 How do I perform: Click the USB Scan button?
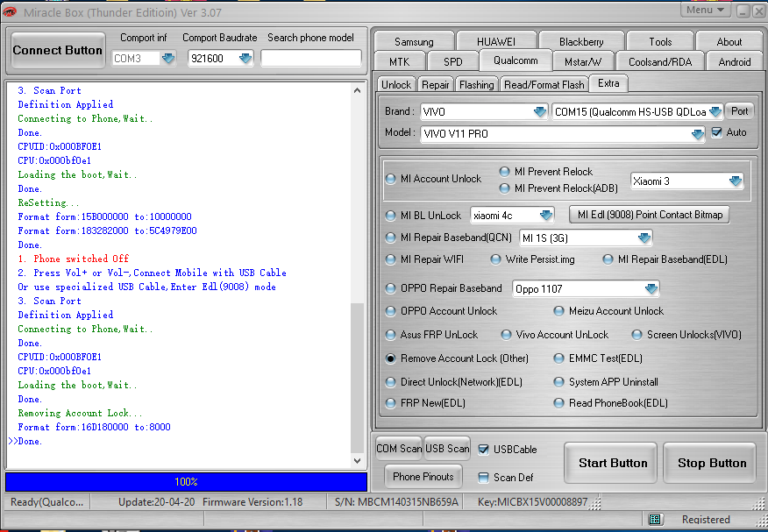coord(447,449)
